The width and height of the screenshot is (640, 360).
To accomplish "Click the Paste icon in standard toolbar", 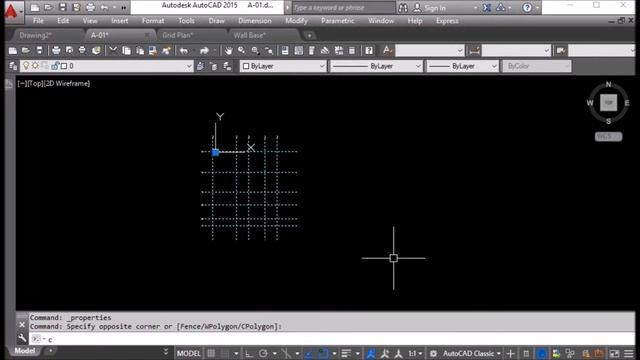I will [x=140, y=51].
